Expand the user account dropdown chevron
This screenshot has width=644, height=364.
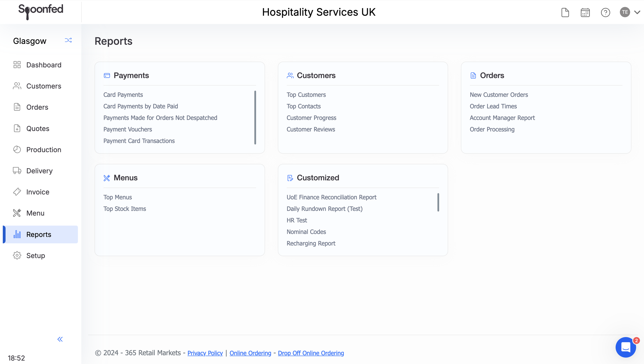[637, 12]
